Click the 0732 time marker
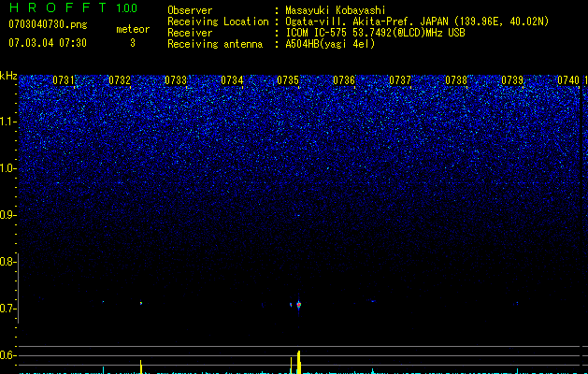The height and width of the screenshot is (374, 588). click(x=120, y=80)
